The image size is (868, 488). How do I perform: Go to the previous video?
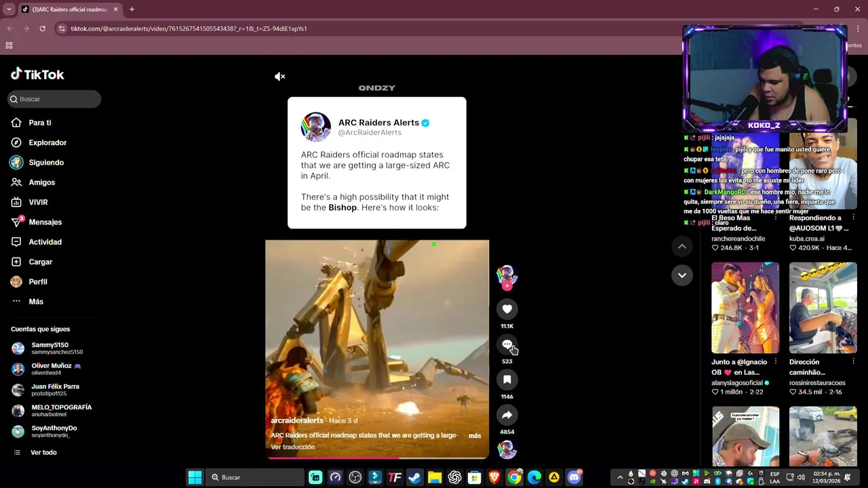point(682,247)
